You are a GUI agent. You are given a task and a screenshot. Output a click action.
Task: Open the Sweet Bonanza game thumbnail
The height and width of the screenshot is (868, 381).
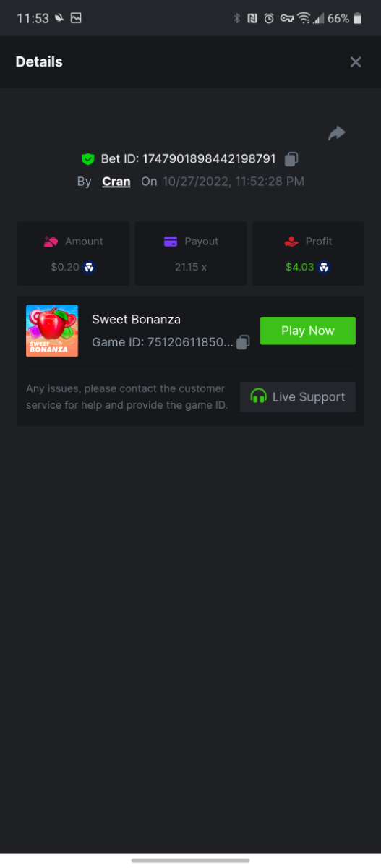point(52,331)
